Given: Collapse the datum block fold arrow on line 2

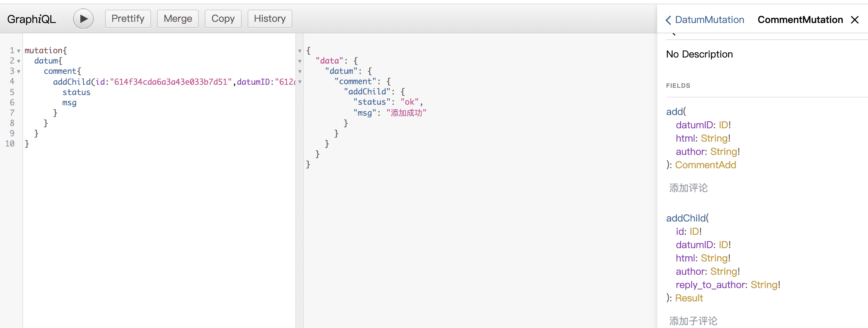Looking at the screenshot, I should click(18, 61).
